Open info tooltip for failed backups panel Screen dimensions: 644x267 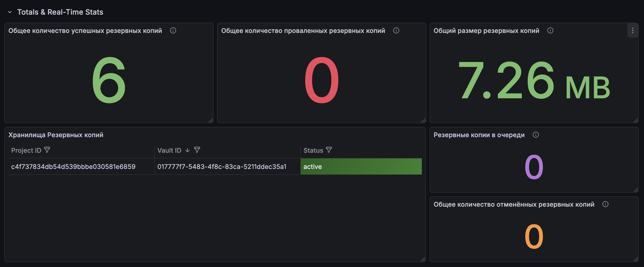[x=396, y=31]
